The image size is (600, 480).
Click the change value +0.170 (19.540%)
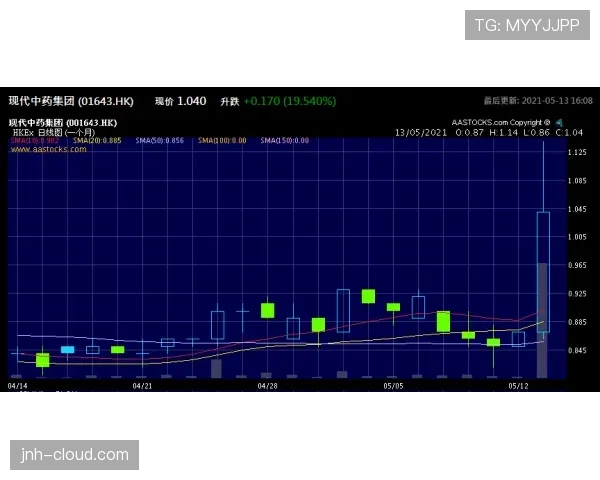tap(290, 101)
